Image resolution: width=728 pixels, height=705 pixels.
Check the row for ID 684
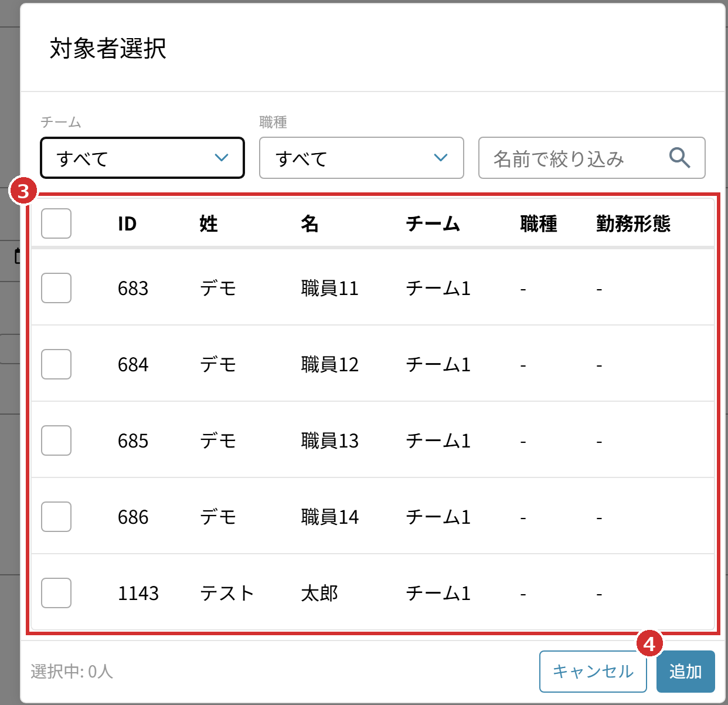(x=56, y=364)
